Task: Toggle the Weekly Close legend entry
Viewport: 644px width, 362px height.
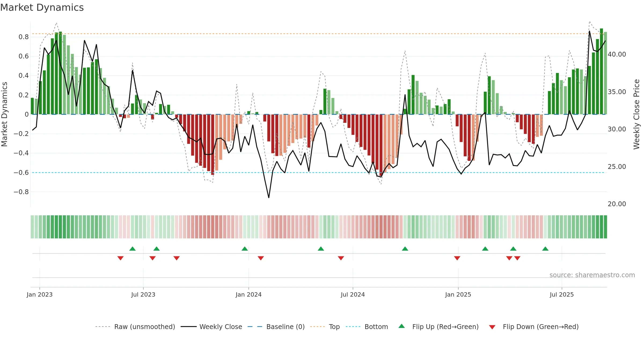Action: [x=211, y=327]
